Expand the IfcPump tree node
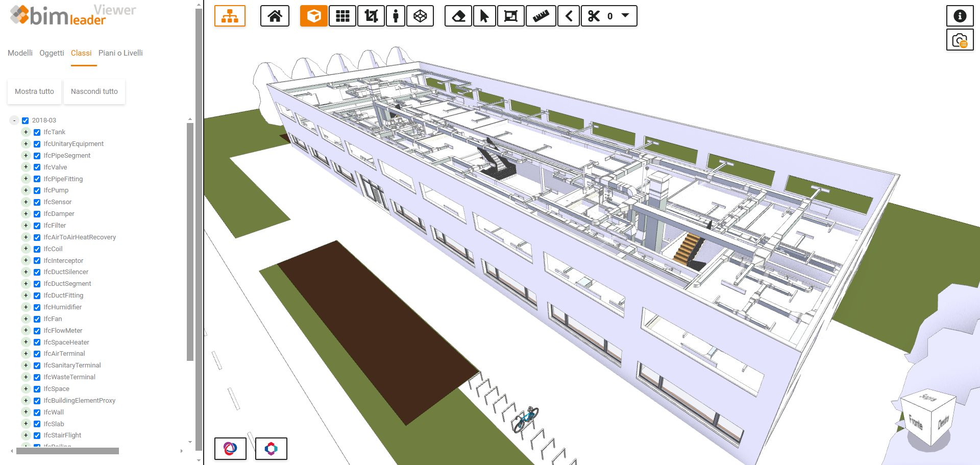This screenshot has height=465, width=980. click(26, 190)
